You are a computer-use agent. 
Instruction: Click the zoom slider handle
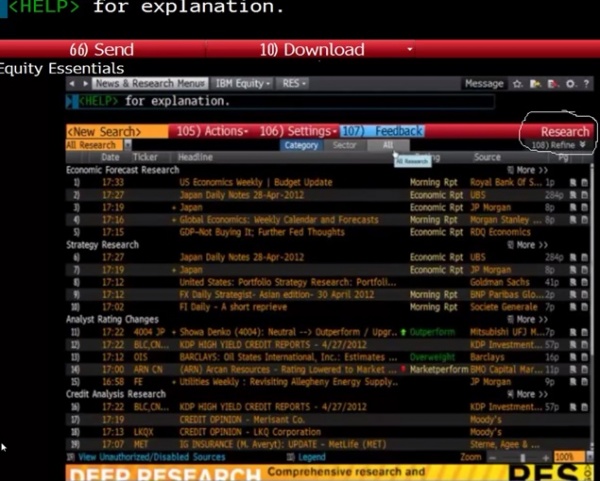(522, 457)
